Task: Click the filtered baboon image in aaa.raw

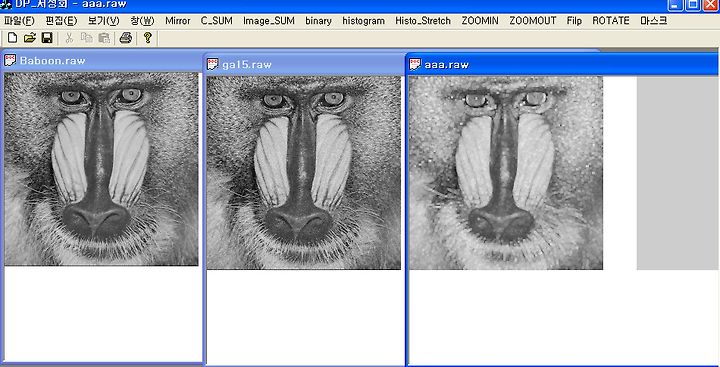Action: (x=506, y=173)
